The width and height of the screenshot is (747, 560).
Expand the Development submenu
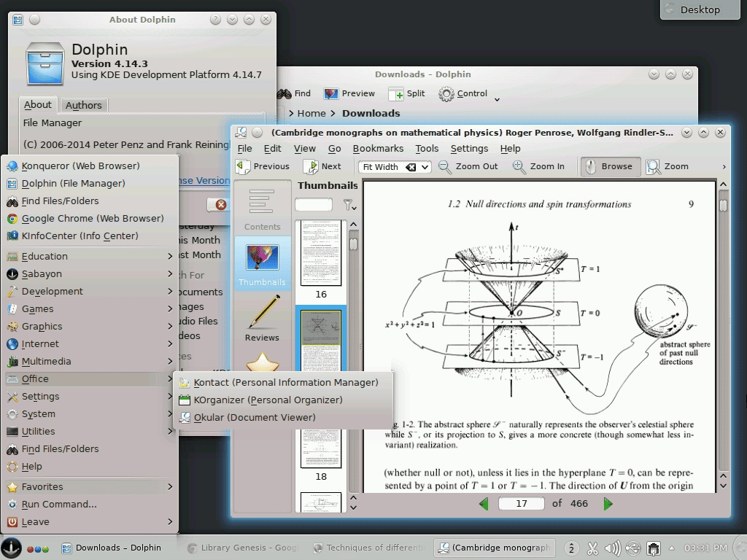[90, 292]
